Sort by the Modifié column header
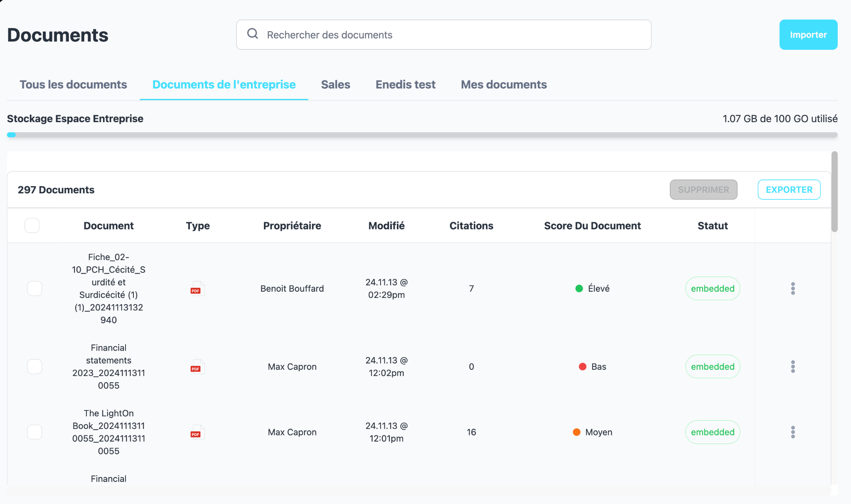851x504 pixels. (386, 226)
